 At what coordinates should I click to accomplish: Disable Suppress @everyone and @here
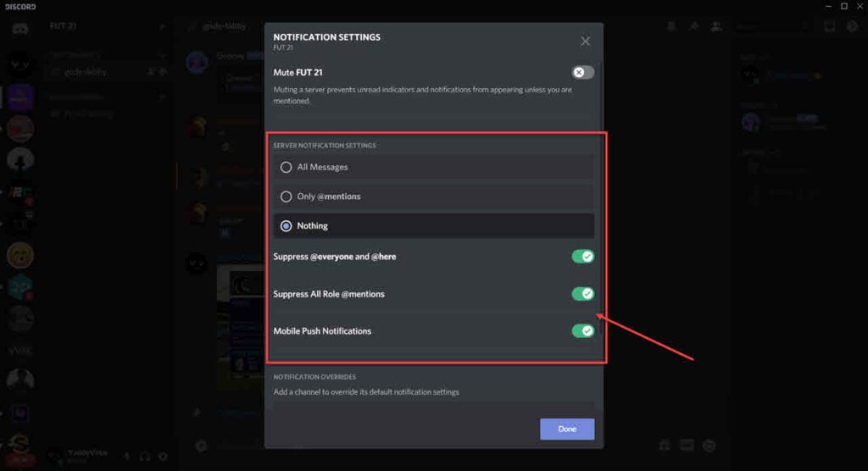pyautogui.click(x=583, y=257)
